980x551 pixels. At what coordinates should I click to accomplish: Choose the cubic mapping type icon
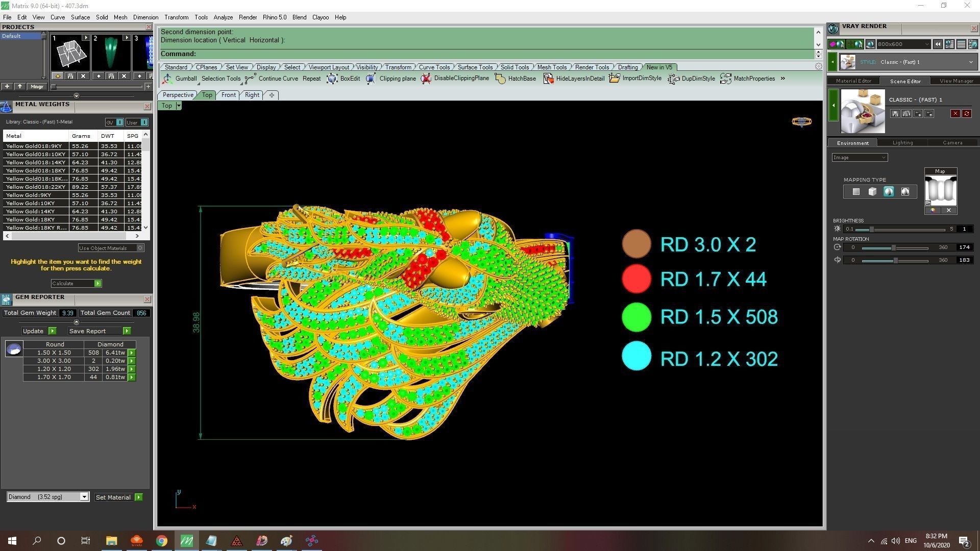[872, 192]
